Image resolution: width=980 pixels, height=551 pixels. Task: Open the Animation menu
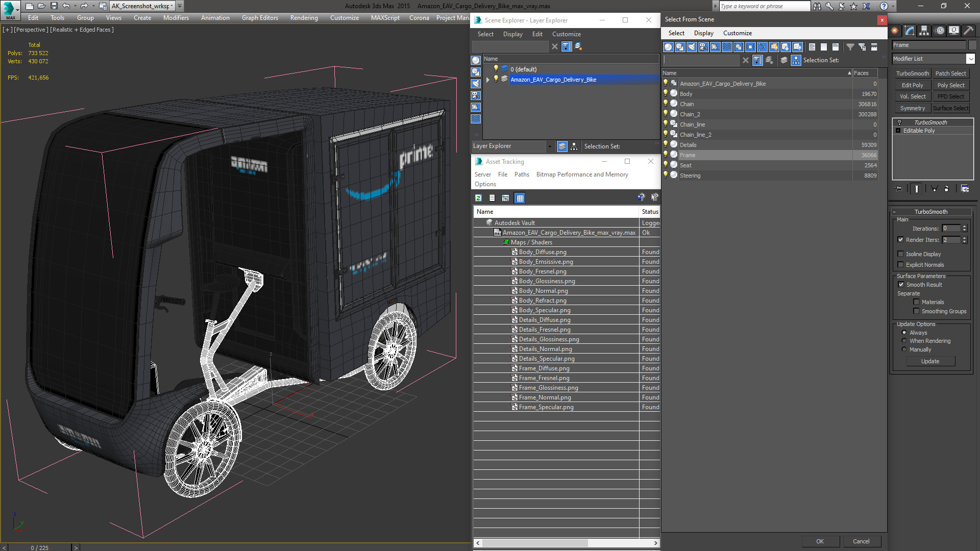(x=215, y=18)
